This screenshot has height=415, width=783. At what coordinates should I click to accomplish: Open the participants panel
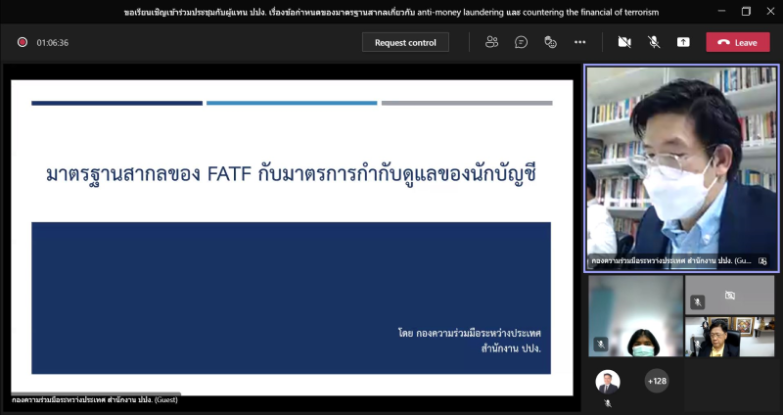pos(491,42)
